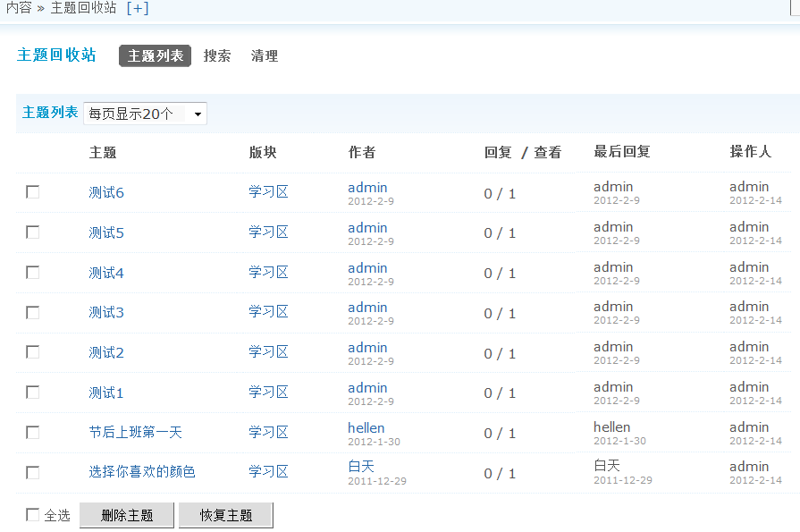
Task: Click the 主题回收站 page heading
Action: pyautogui.click(x=56, y=55)
